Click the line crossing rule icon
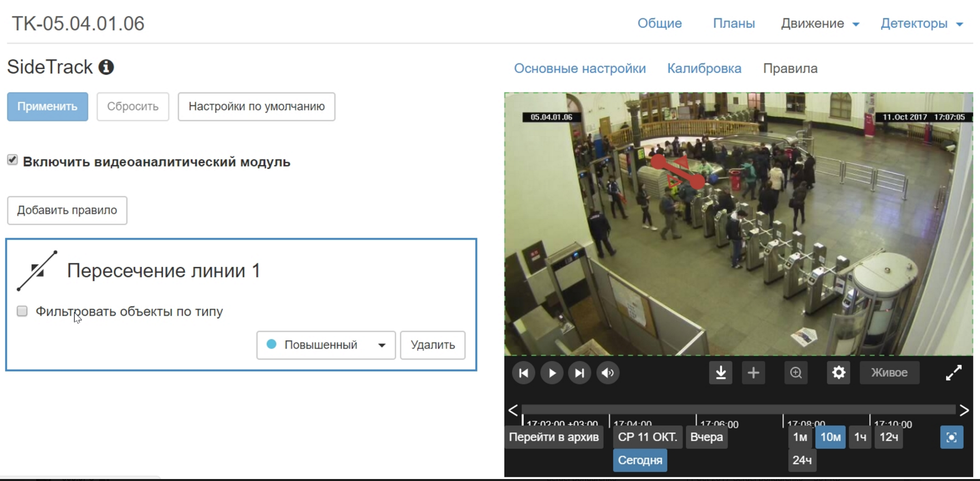 tap(37, 271)
